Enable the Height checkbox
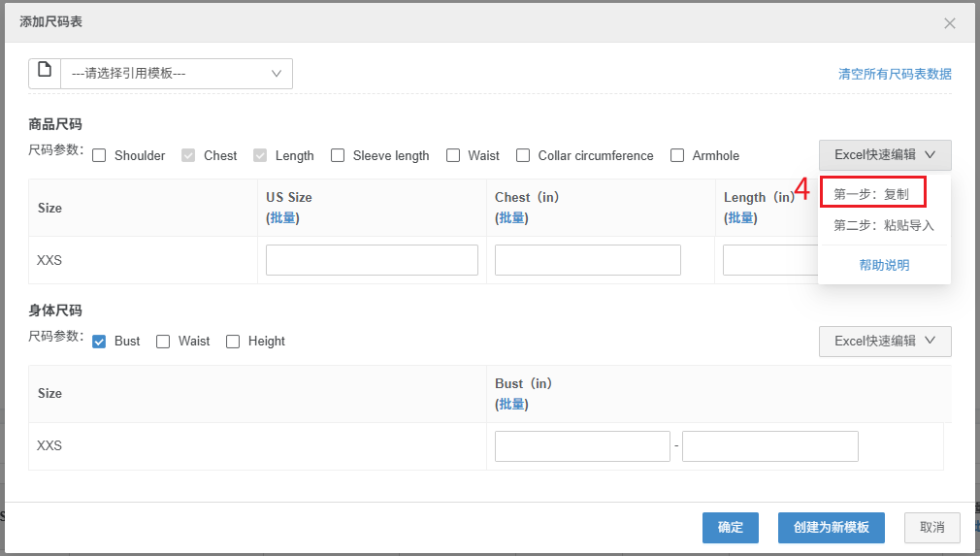This screenshot has width=980, height=556. pyautogui.click(x=233, y=342)
